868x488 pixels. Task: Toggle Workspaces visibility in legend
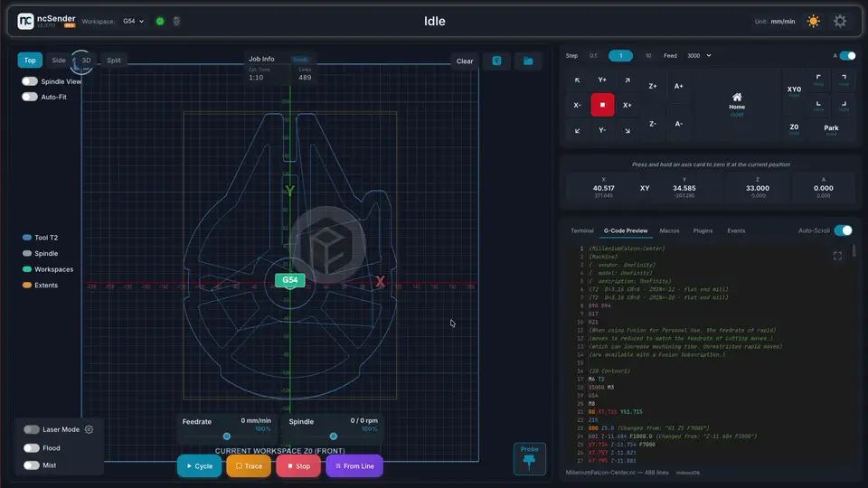[48, 269]
